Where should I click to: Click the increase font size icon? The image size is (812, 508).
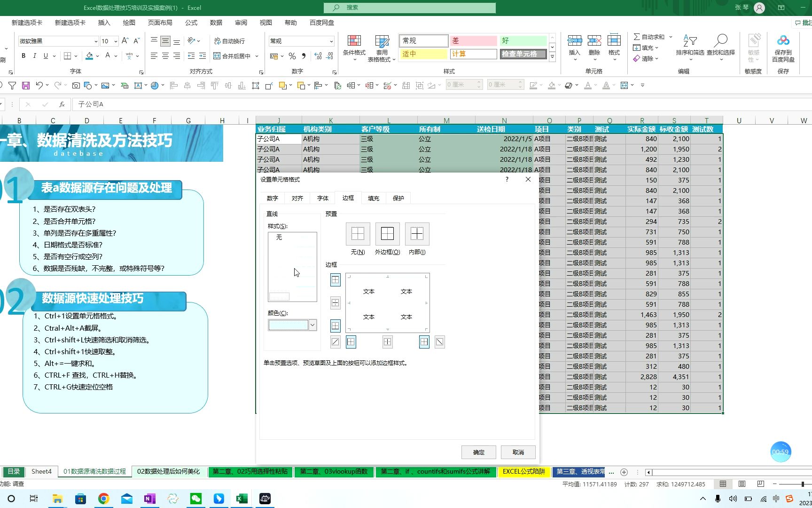point(125,41)
